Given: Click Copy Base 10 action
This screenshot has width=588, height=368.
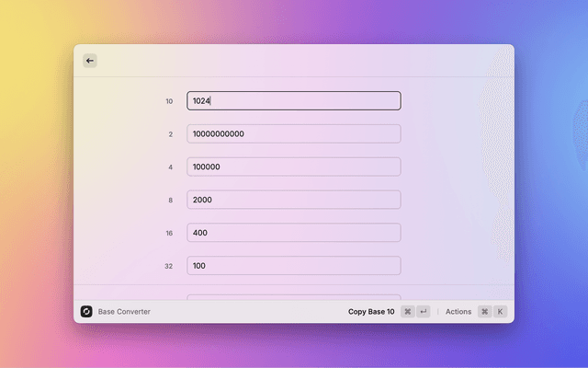Looking at the screenshot, I should [x=371, y=312].
